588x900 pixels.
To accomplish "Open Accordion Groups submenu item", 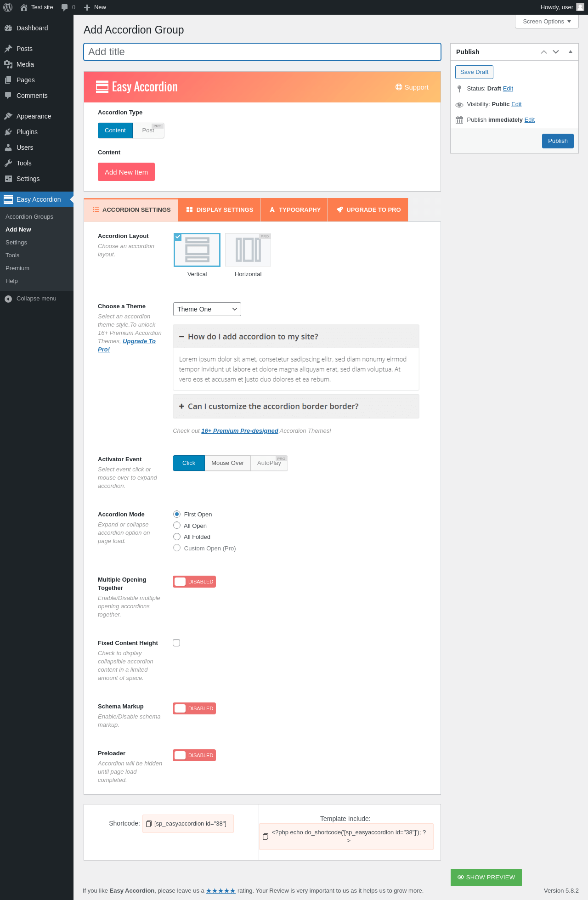I will [29, 217].
